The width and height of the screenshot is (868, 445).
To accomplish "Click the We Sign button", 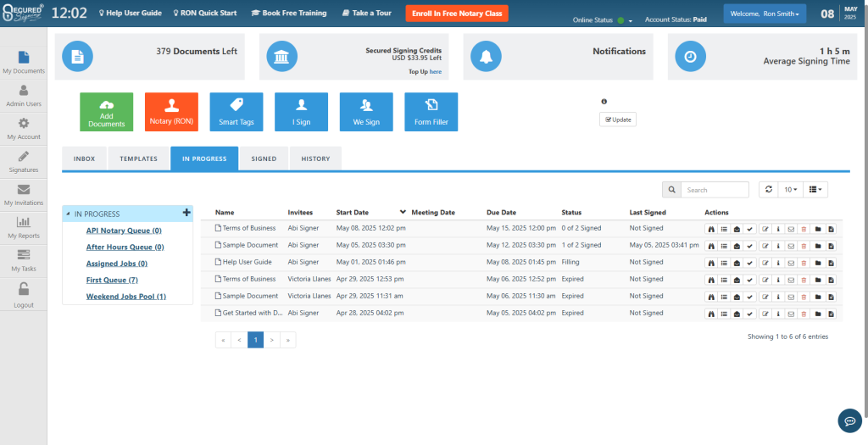I will [x=366, y=112].
